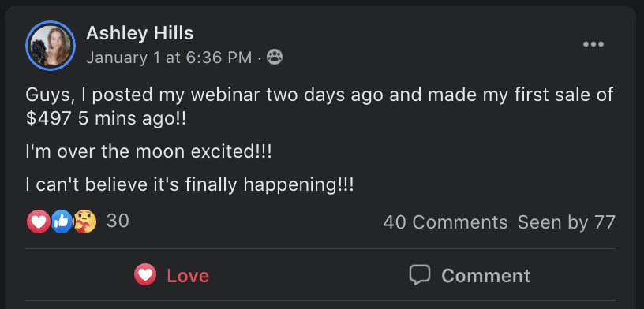Viewport: 644px width, 309px height.
Task: Click the care hug emoji reaction icon
Action: tap(84, 222)
